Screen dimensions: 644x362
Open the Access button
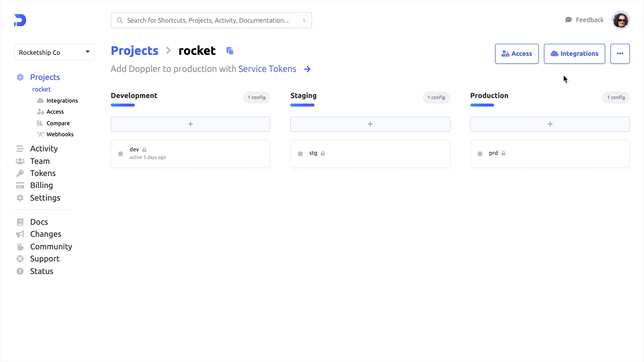[x=517, y=54]
